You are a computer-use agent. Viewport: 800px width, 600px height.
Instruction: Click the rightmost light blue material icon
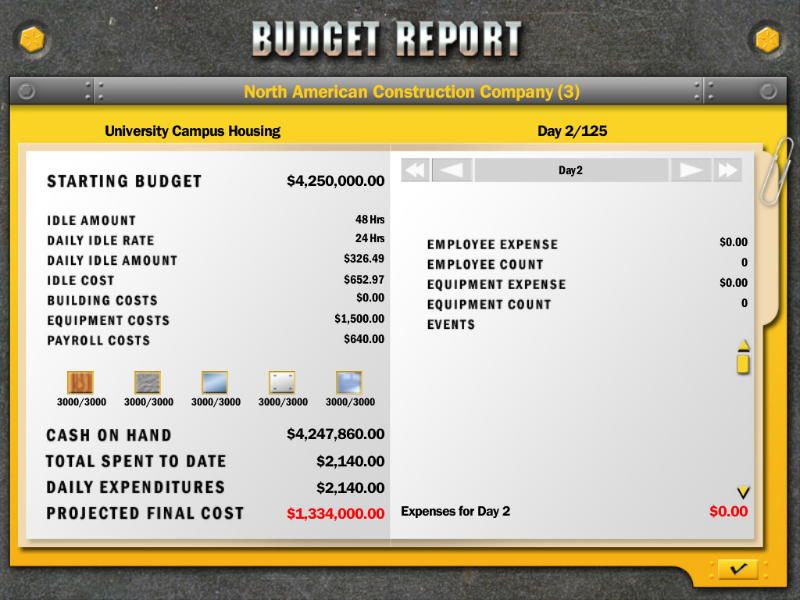pyautogui.click(x=349, y=382)
